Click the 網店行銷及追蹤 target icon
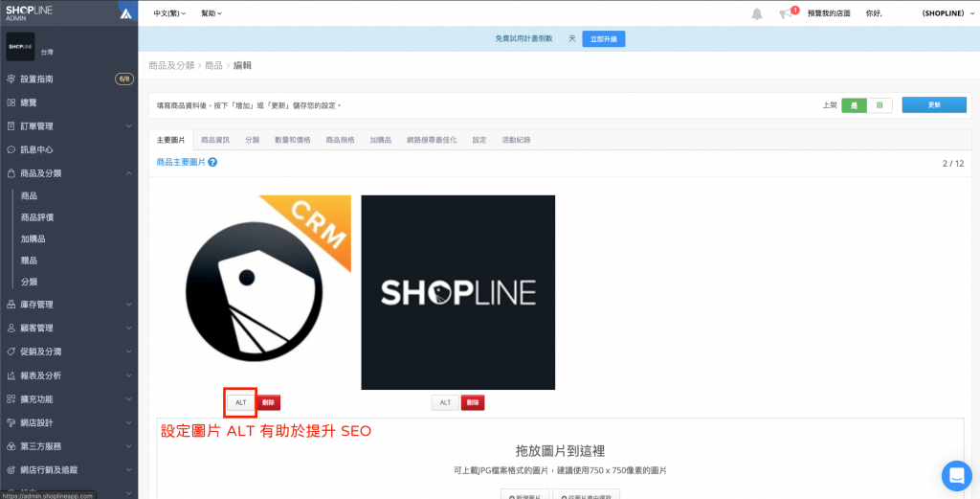Screen dimensions: 980x499 coord(11,469)
